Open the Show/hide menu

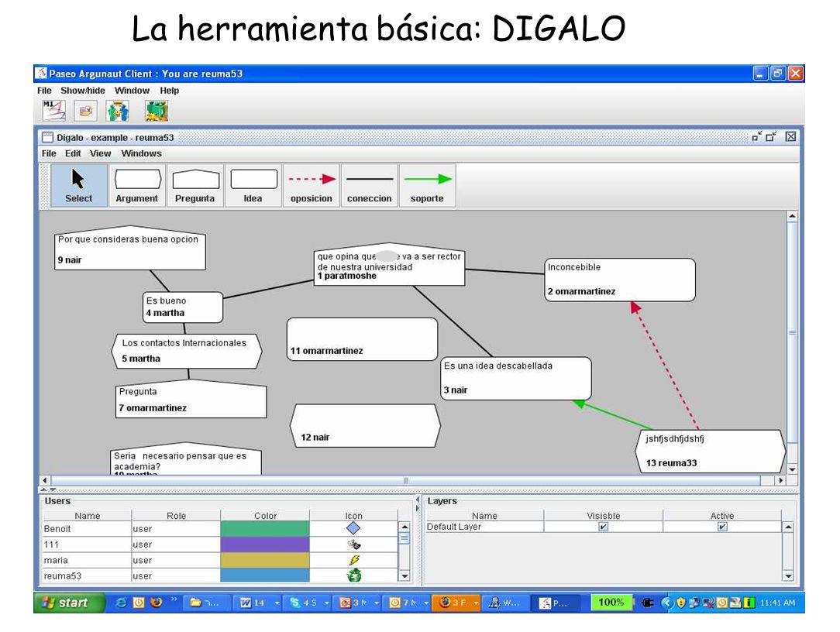click(x=83, y=91)
